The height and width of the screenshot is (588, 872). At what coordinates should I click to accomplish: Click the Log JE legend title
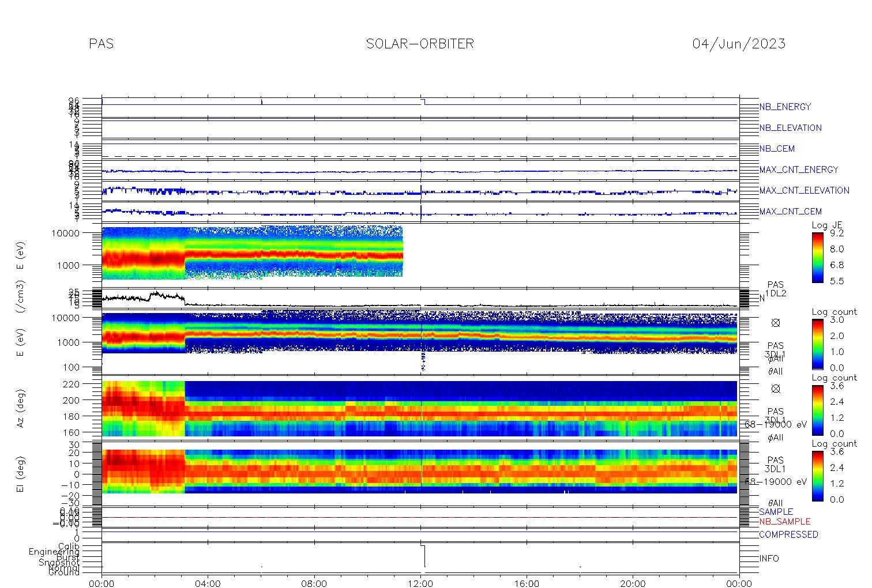[827, 225]
